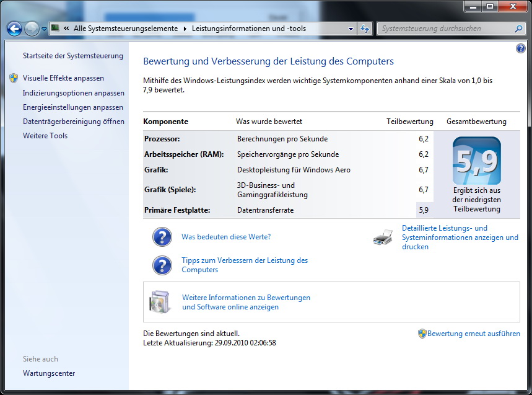Image resolution: width=532 pixels, height=395 pixels.
Task: Click the 5,9 Gesamtbewertung score badge
Action: (x=476, y=161)
